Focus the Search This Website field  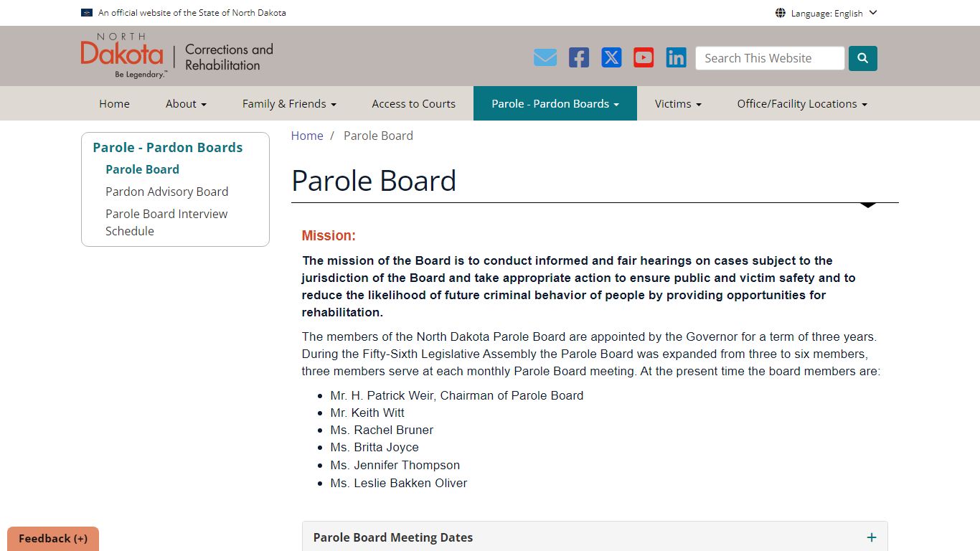[770, 58]
